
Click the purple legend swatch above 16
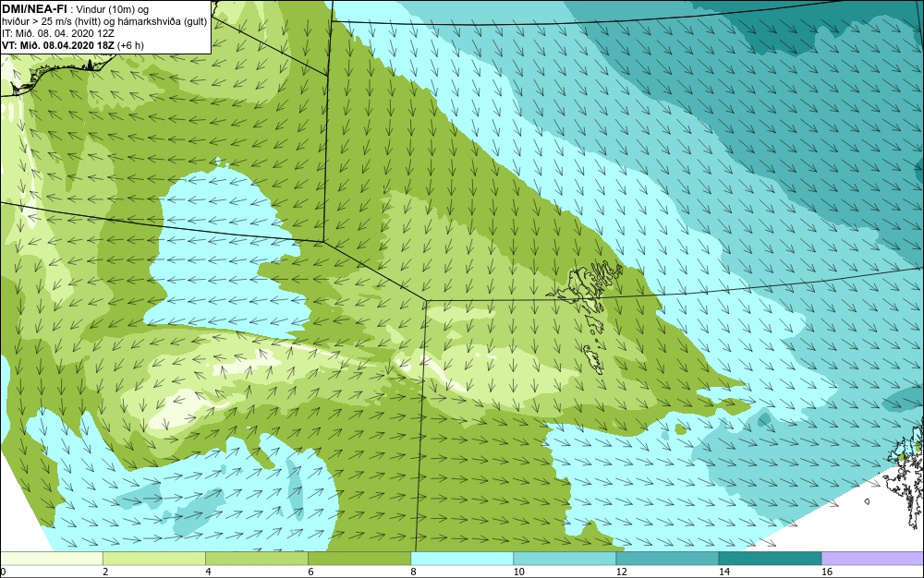pos(872,559)
